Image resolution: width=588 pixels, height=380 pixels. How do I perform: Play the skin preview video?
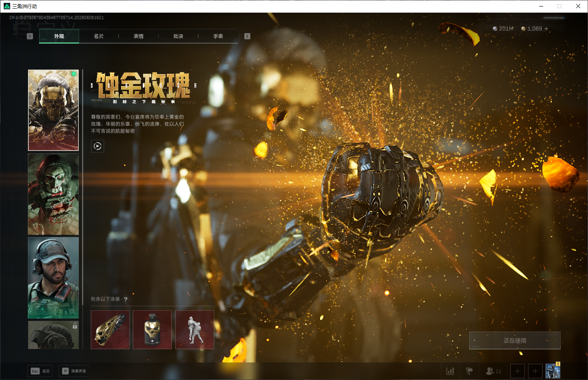[97, 146]
